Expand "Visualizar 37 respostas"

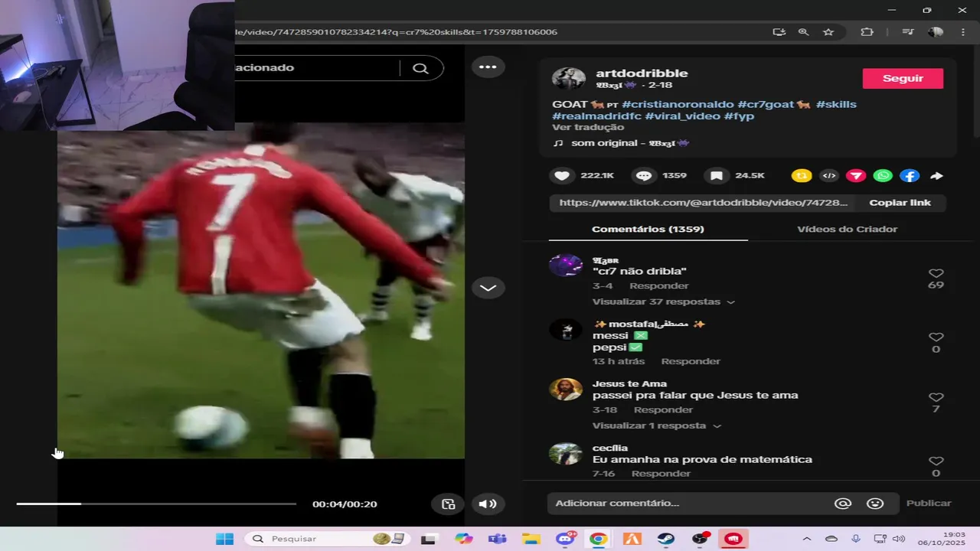tap(663, 302)
